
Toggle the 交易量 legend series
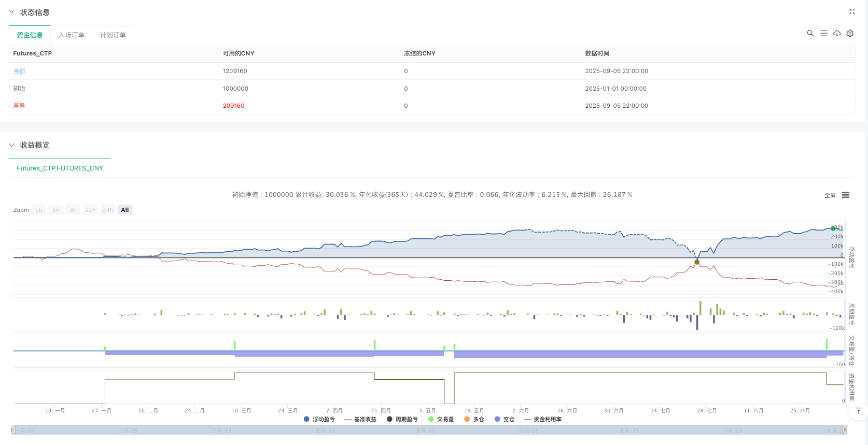441,419
